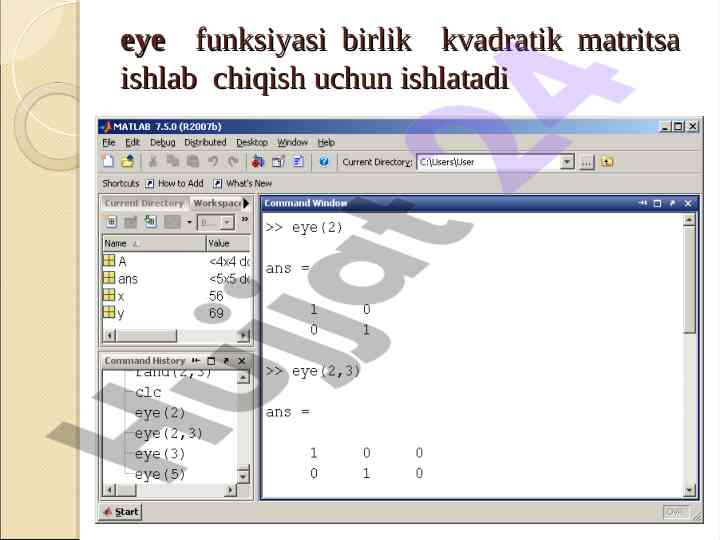Screen dimensions: 720x540
Task: Select eye(2) in Command History
Action: coord(160,413)
